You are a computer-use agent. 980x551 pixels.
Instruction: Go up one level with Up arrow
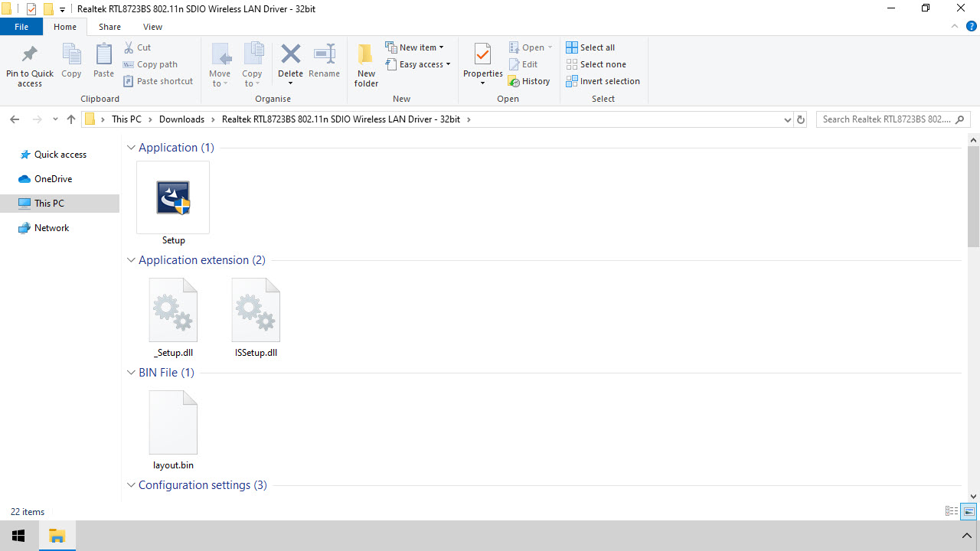tap(71, 119)
